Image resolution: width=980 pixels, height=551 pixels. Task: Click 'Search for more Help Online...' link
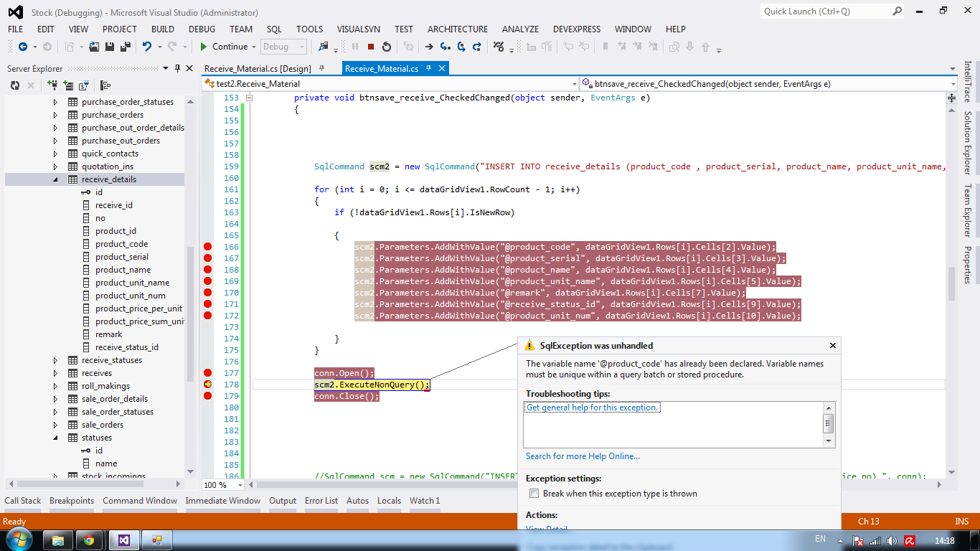point(583,456)
